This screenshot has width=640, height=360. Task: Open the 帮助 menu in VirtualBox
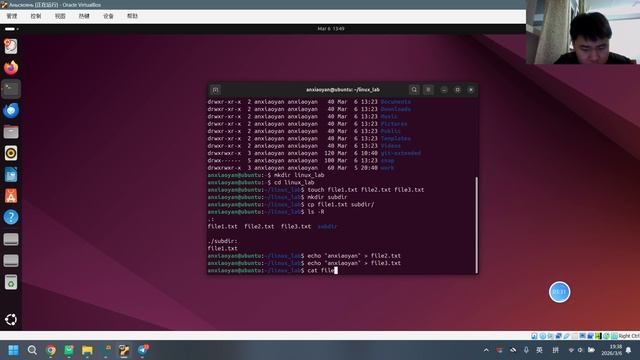pos(132,16)
